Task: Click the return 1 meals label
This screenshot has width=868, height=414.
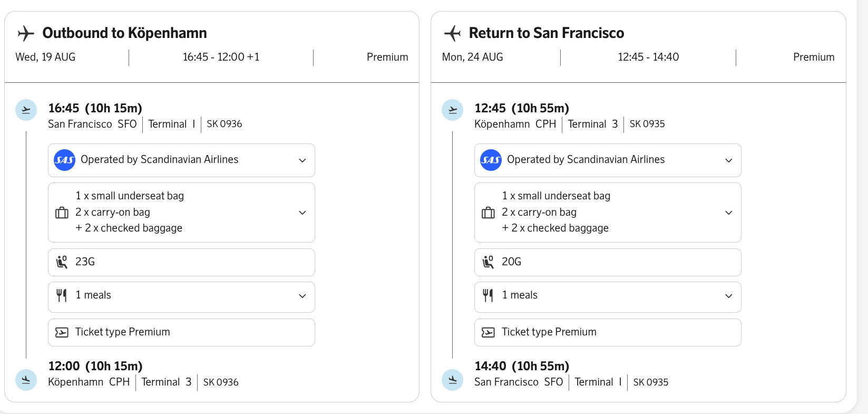Action: click(x=520, y=295)
